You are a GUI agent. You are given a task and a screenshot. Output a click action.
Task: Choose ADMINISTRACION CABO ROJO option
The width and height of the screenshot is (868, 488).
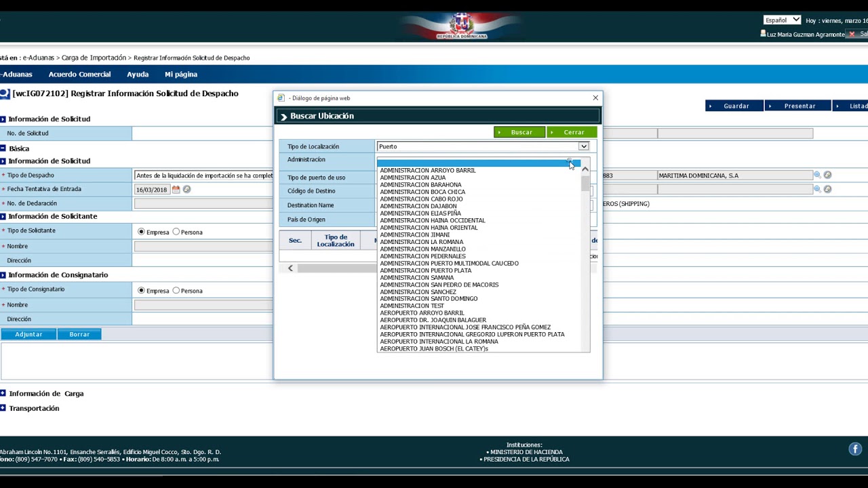tap(421, 199)
